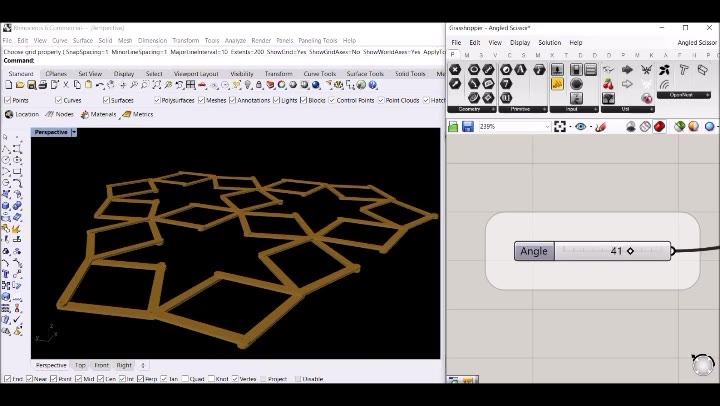Click the Print icon in Rhino toolbar

[43, 85]
